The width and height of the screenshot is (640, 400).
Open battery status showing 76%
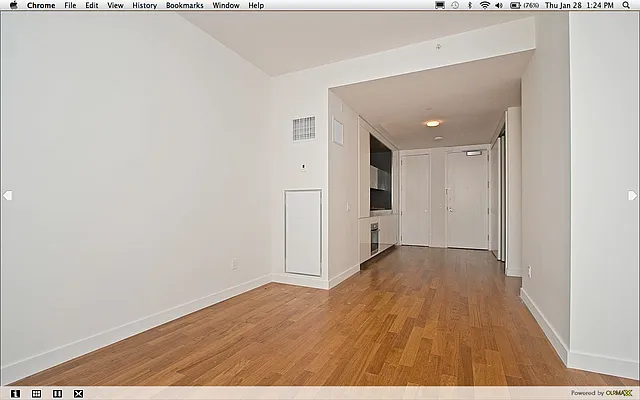524,5
